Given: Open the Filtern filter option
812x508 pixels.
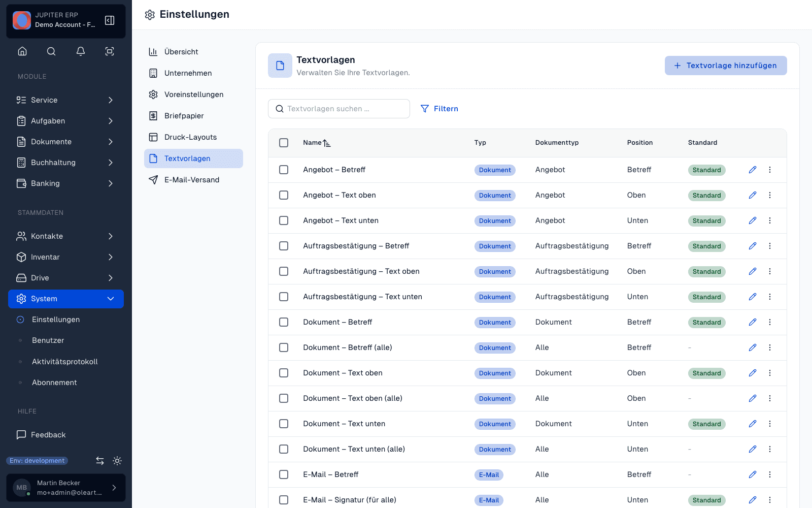Looking at the screenshot, I should tap(439, 109).
